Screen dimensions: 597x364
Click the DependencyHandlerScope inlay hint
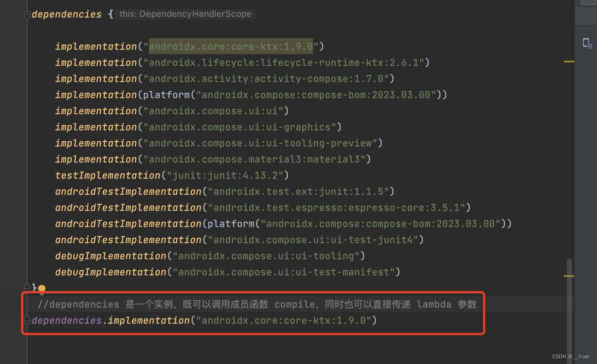click(186, 14)
